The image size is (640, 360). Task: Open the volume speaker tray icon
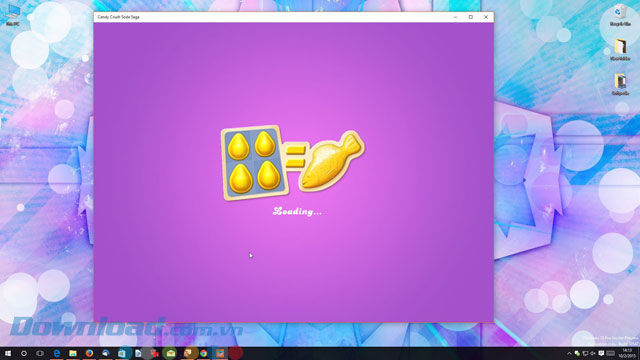593,353
